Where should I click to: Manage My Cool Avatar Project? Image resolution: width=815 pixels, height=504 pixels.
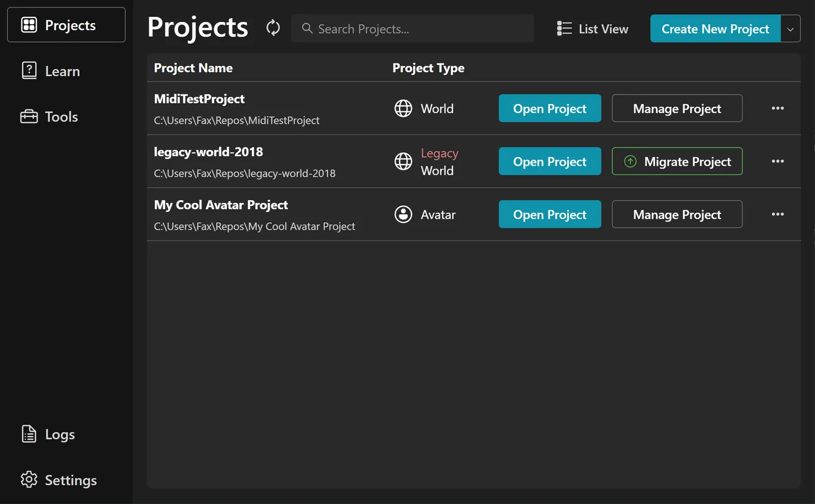[677, 214]
